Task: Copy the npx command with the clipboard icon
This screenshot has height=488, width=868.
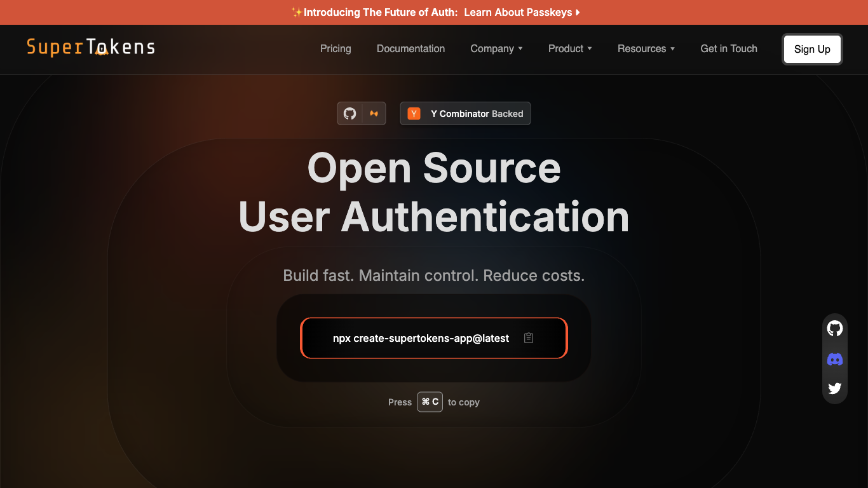Action: tap(529, 338)
